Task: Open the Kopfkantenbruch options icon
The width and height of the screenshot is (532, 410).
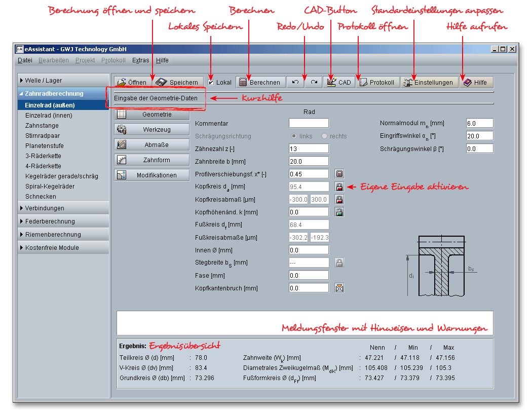Action: tap(339, 288)
